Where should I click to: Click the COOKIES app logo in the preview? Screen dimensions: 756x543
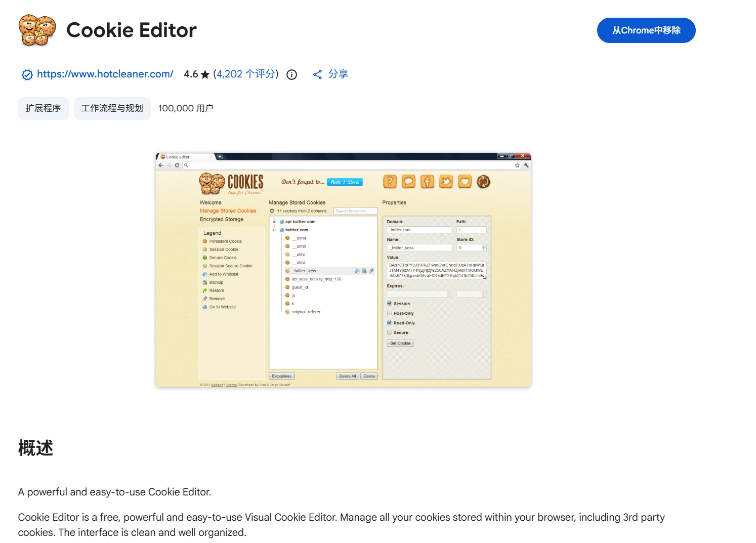[x=231, y=184]
